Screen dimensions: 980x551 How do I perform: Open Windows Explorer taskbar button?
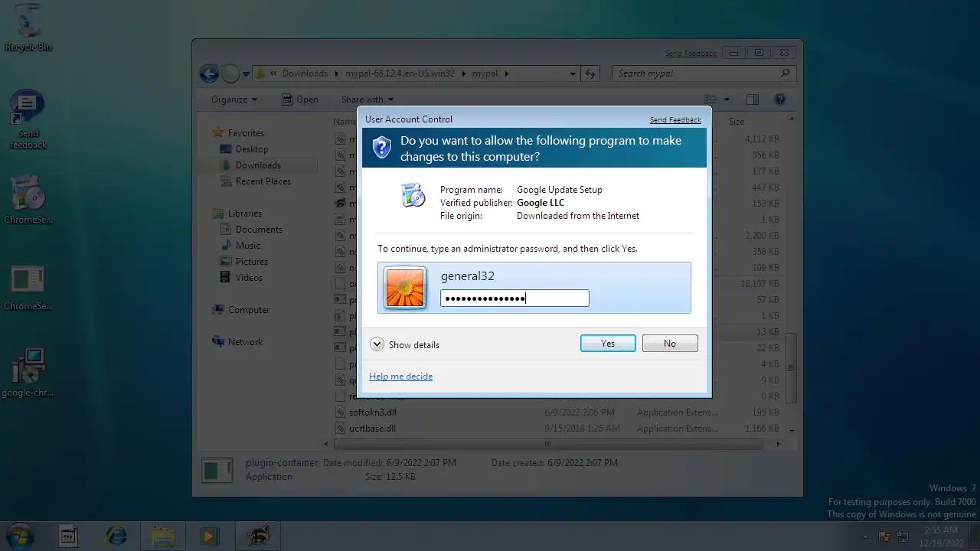[163, 536]
